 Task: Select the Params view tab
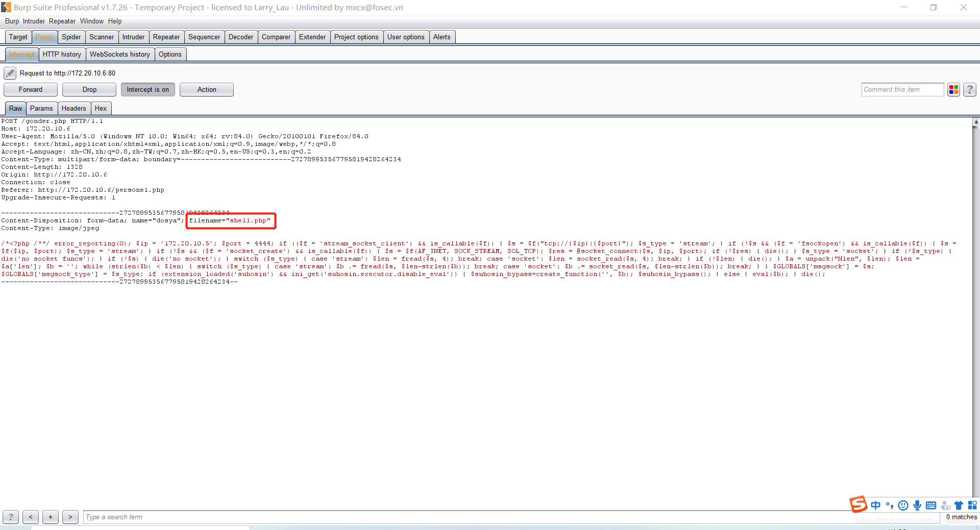click(41, 108)
